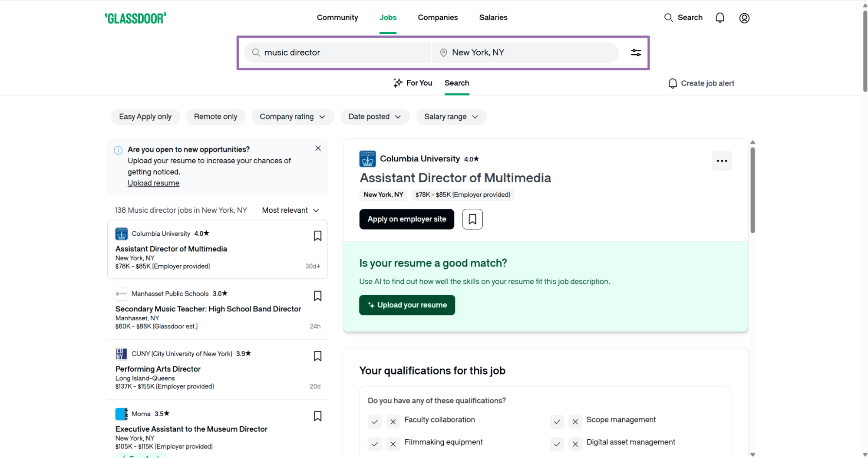Open Executive Assistant to the Museum Director title

[191, 429]
